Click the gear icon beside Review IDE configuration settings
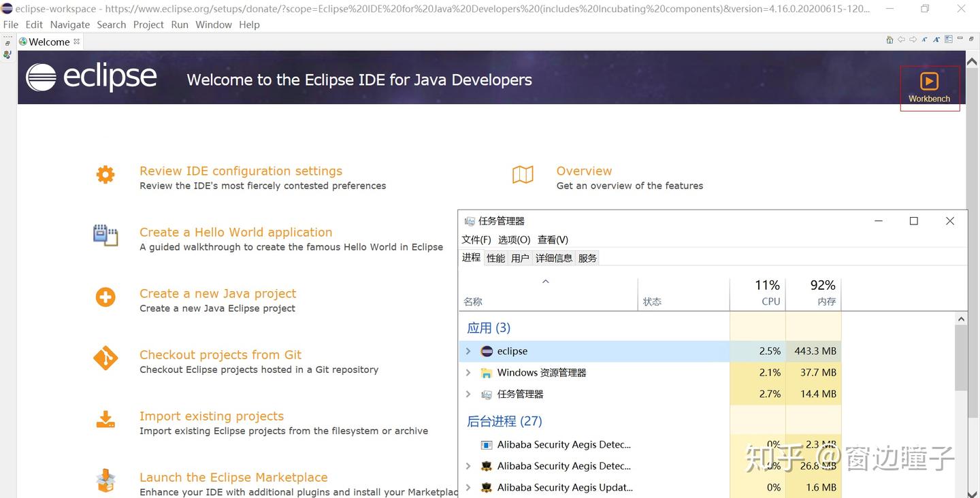 (105, 175)
